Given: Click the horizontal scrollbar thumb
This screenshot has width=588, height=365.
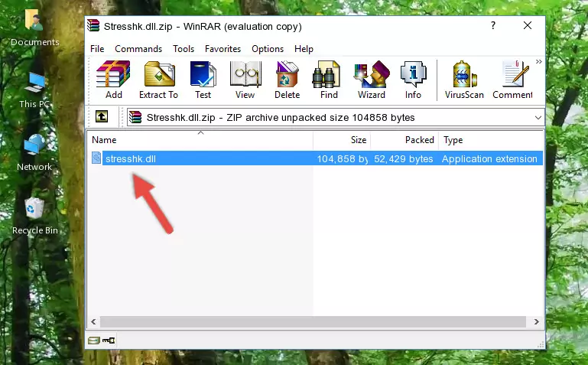Looking at the screenshot, I should pos(313,321).
